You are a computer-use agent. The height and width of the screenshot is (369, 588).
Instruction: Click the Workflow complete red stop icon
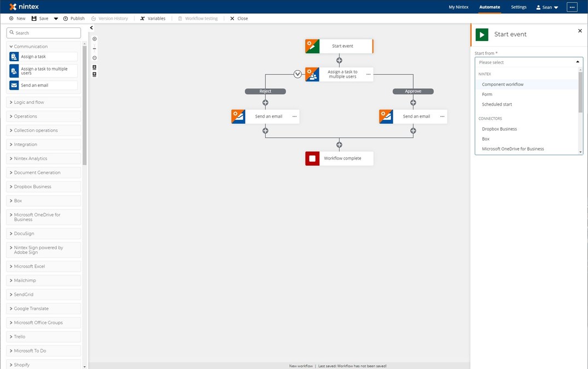pyautogui.click(x=312, y=159)
